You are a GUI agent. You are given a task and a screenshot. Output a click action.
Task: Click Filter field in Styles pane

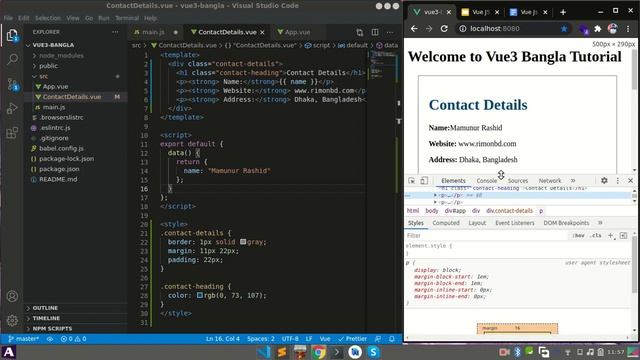coord(486,236)
